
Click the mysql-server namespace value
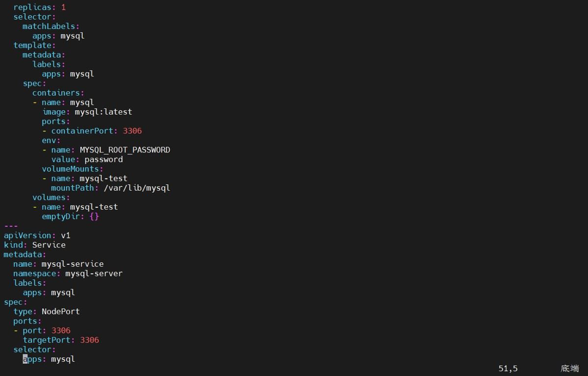(x=94, y=273)
